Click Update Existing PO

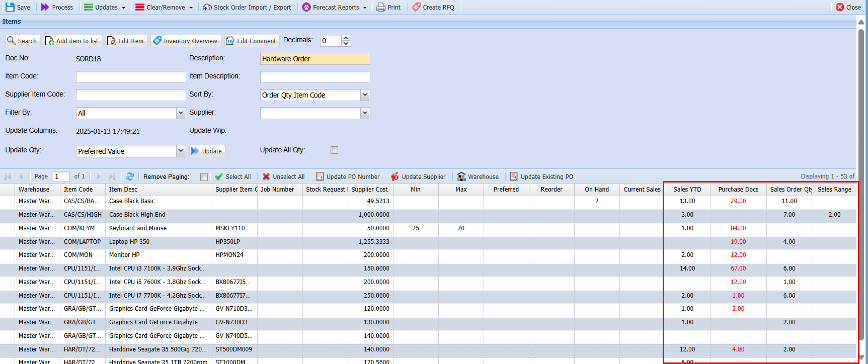[541, 176]
